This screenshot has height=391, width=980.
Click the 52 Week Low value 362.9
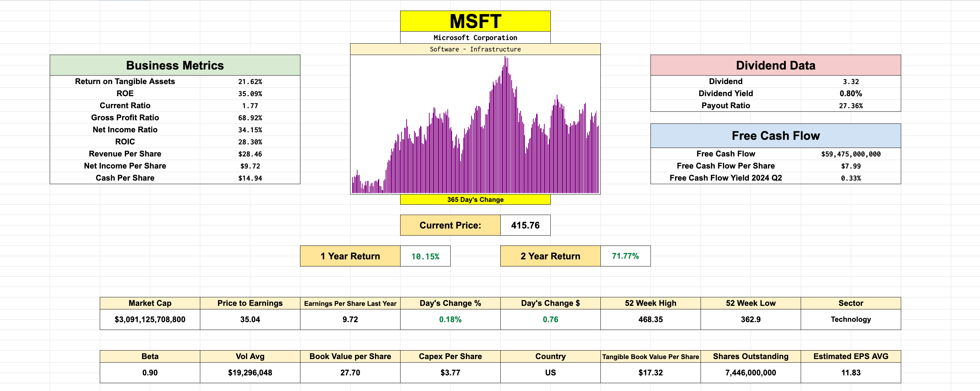[x=751, y=320]
